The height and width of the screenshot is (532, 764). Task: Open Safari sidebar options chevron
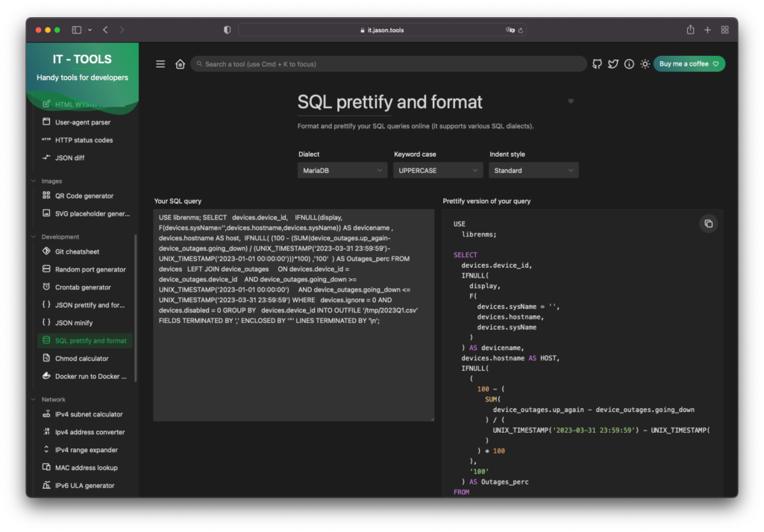tap(90, 30)
